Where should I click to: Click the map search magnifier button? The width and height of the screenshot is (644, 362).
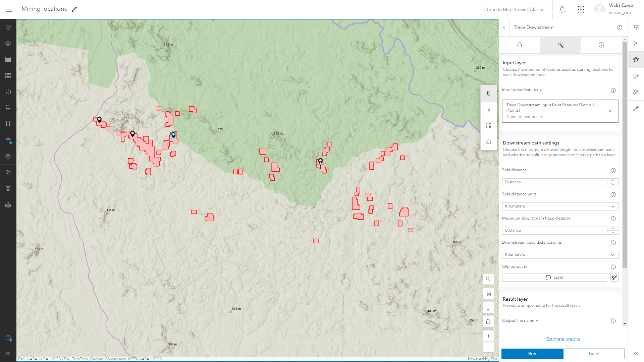click(x=488, y=279)
